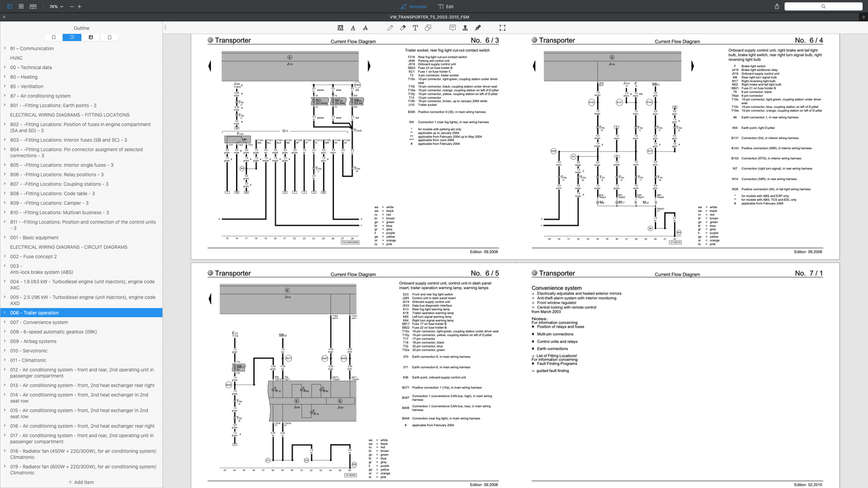Open '809 - Camper' outline entry
Screen dimensions: 868x488
(x=49, y=203)
